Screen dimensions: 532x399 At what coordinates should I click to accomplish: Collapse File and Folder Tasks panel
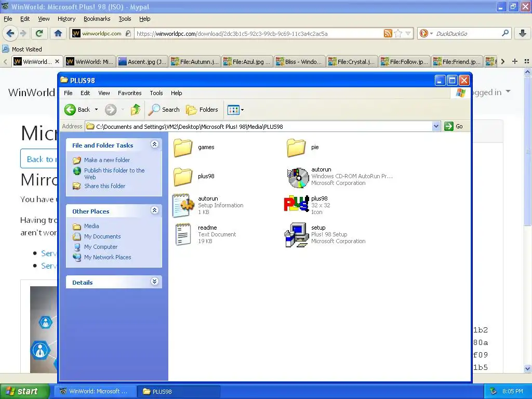click(x=154, y=144)
